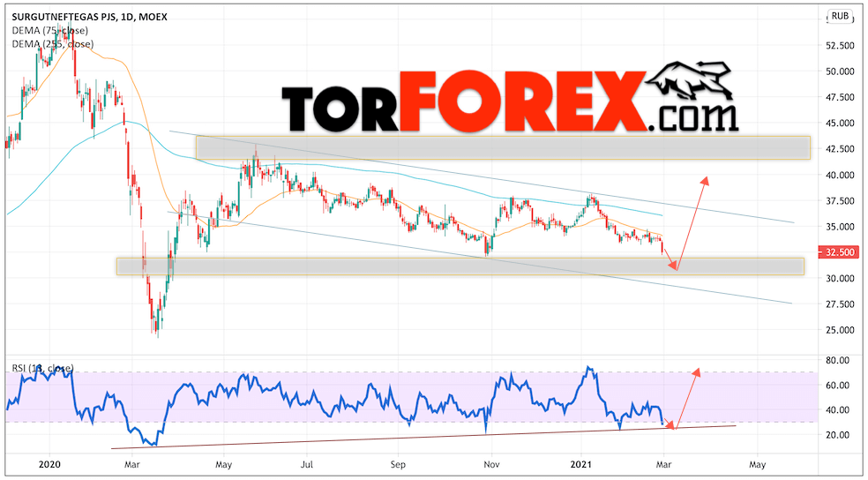Click the 27.500 price axis label

coord(839,304)
